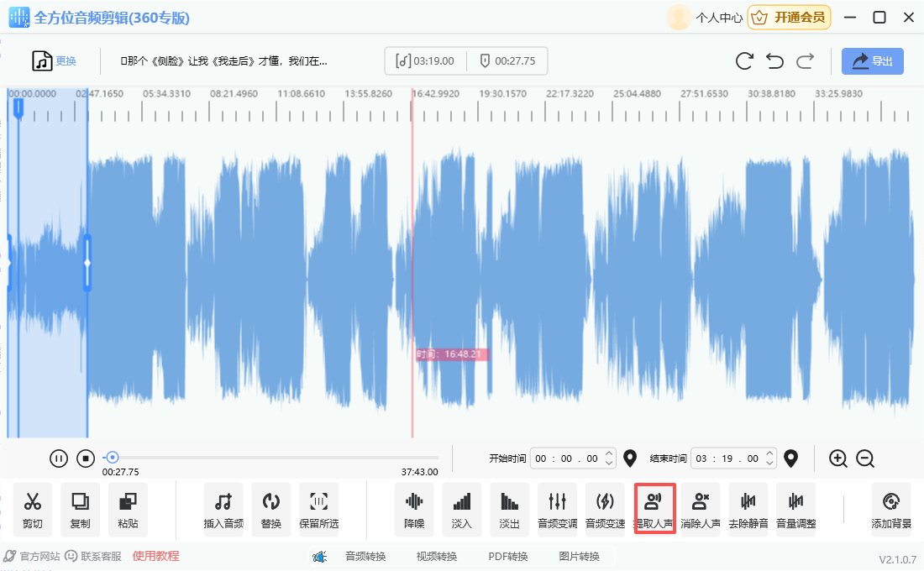Open Remove Vocals (消除人声) tool
The height and width of the screenshot is (571, 924).
click(701, 509)
